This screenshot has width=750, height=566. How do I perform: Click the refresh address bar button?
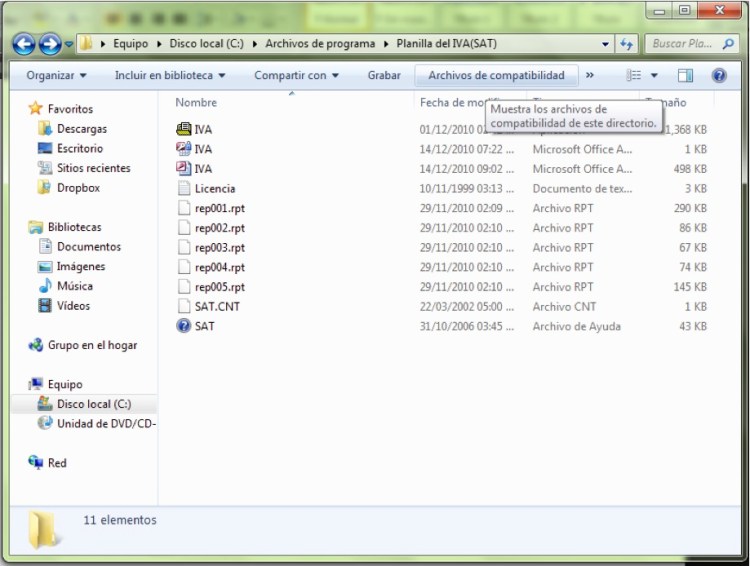click(x=627, y=44)
